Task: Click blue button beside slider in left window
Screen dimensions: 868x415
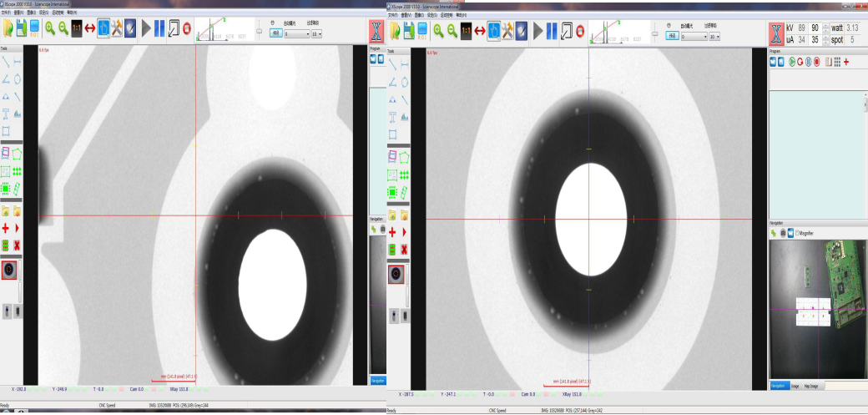Action: tap(275, 33)
